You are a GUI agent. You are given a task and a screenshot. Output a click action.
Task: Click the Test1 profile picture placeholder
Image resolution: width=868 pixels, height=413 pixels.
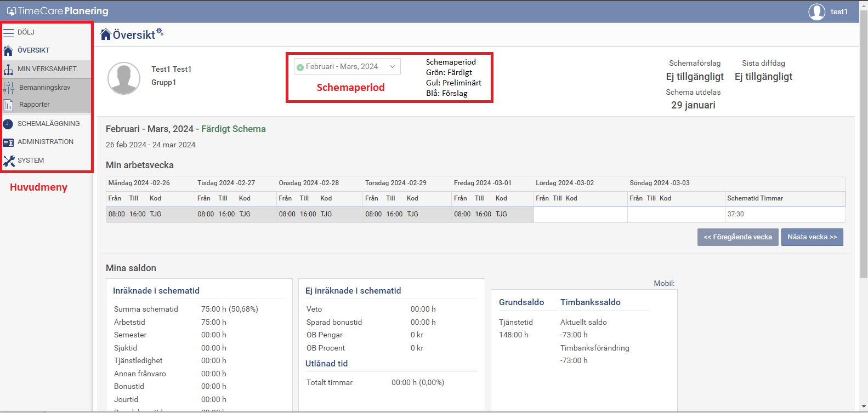[124, 78]
